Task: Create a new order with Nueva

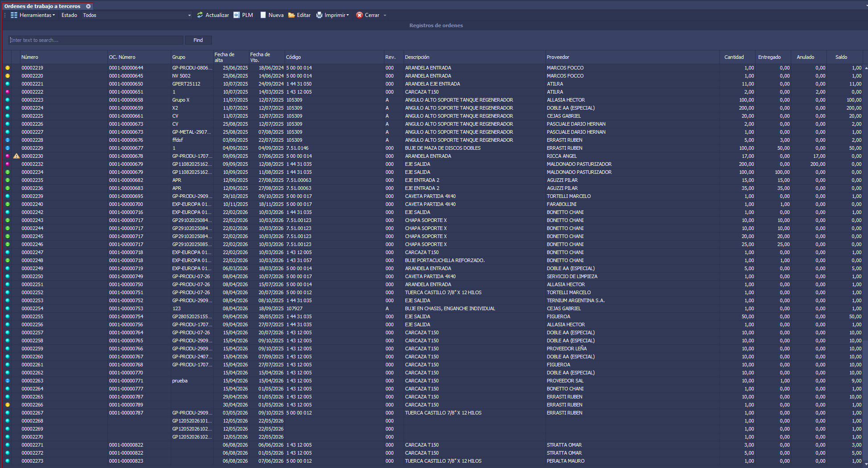Action: 272,15
